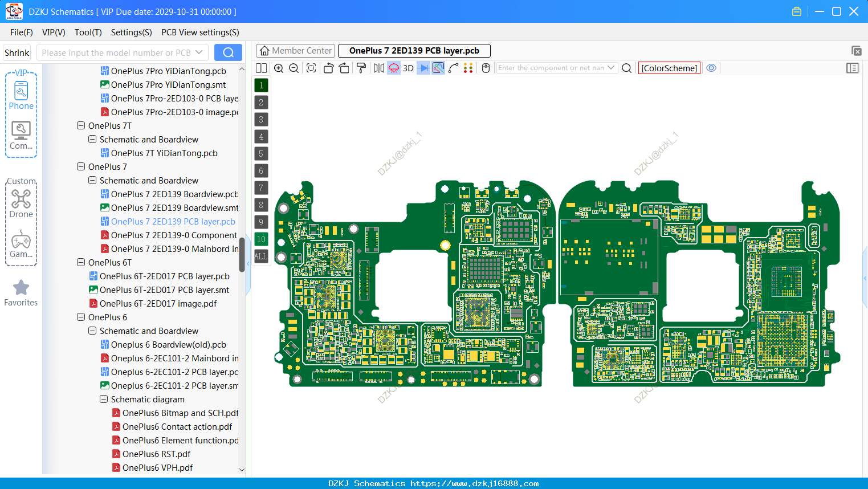This screenshot has width=868, height=489.
Task: Click the window restore icon near tab bar
Action: point(856,51)
